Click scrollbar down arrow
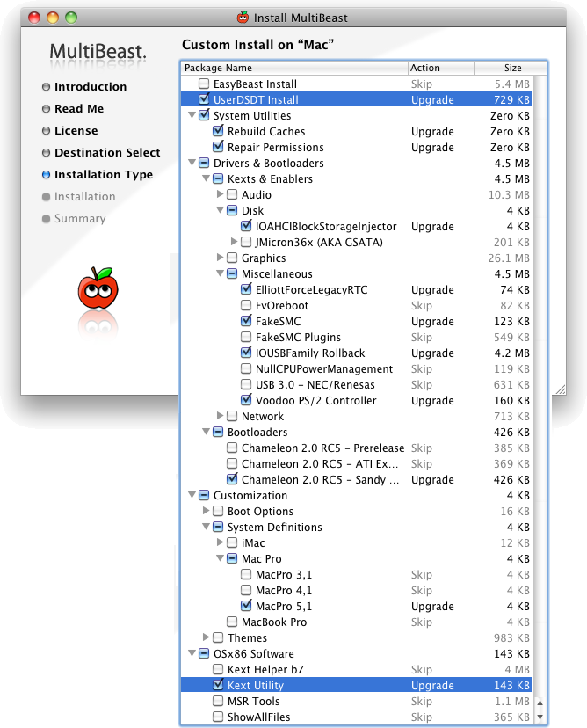The width and height of the screenshot is (587, 728). (540, 717)
